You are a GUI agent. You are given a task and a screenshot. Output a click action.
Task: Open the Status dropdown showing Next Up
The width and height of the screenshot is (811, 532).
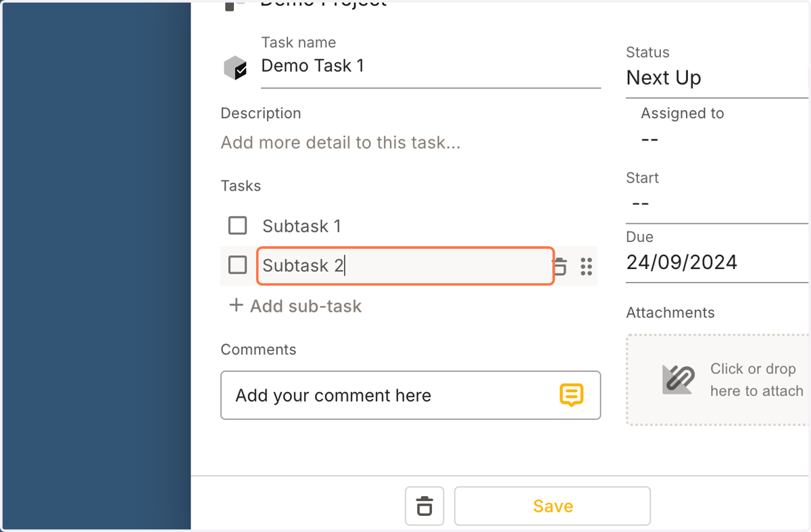coord(717,78)
